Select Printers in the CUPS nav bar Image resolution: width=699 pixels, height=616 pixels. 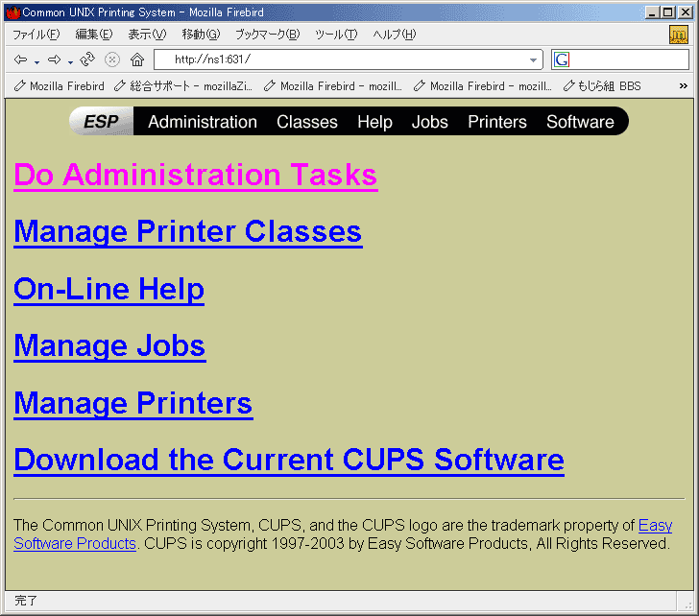tap(497, 122)
